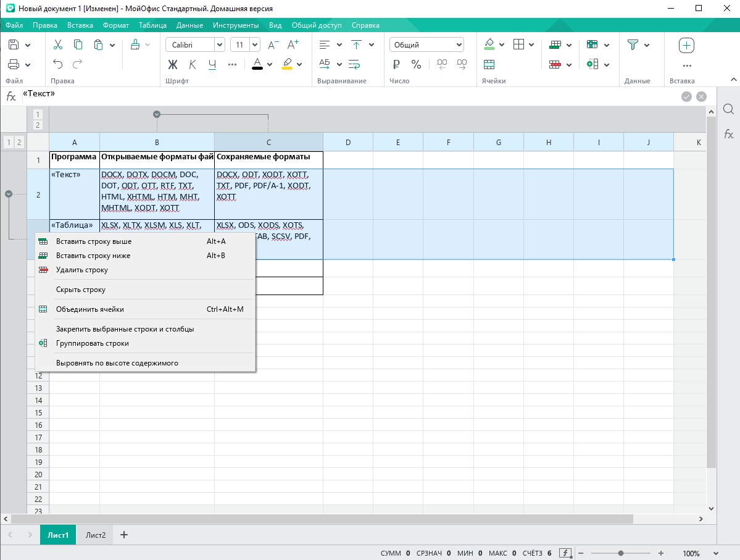Open zoom level dropdown arrow
The image size is (740, 560).
point(716,553)
